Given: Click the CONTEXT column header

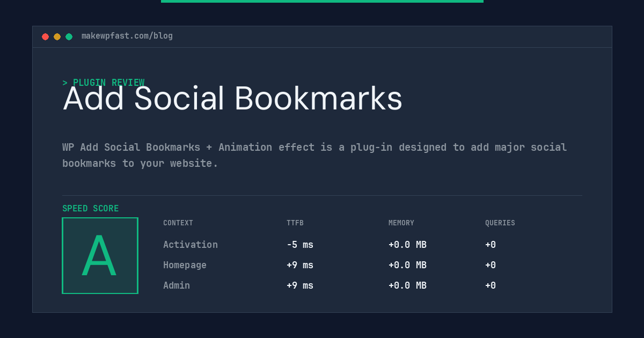Looking at the screenshot, I should click(178, 223).
